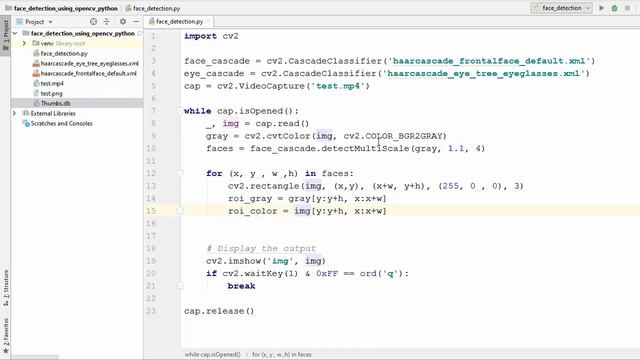Open the face_detection run configuration dropdown
The image size is (640, 360).
coord(562,8)
